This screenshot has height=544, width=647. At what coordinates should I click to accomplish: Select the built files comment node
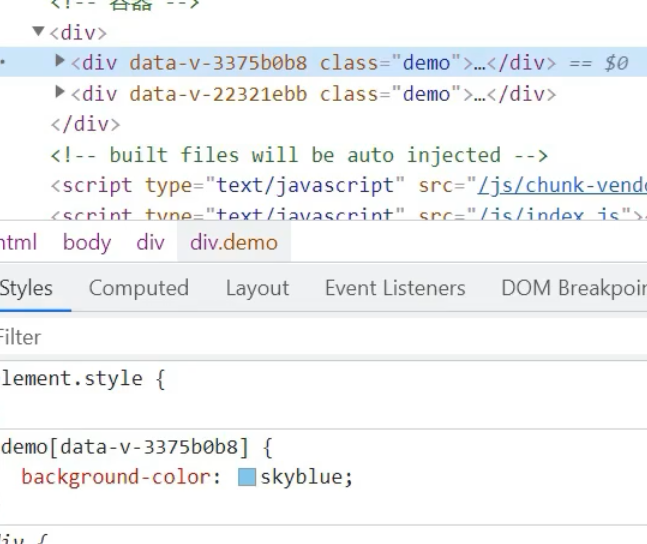coord(298,155)
